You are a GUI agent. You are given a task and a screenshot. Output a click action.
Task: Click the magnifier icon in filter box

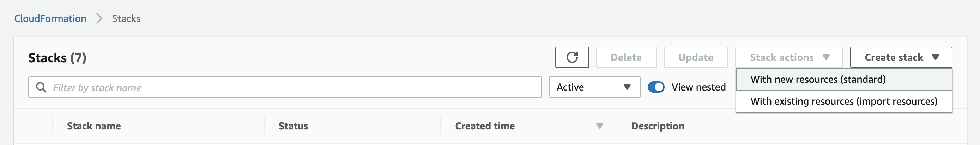pyautogui.click(x=41, y=87)
